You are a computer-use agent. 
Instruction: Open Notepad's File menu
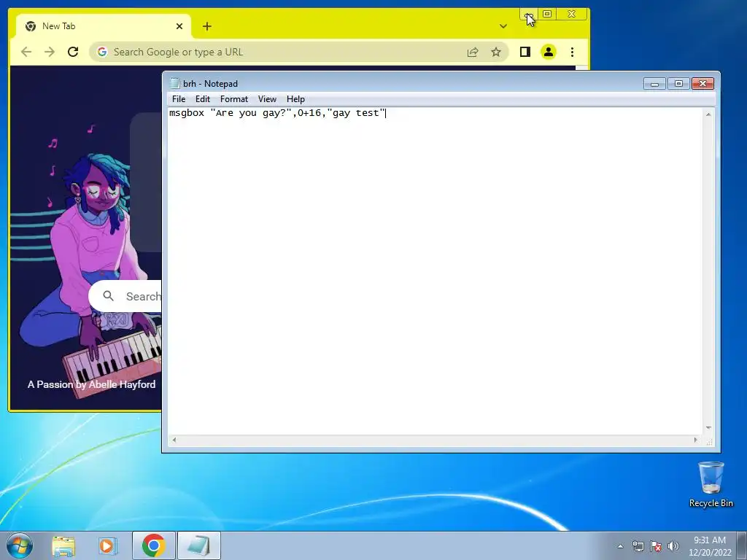[x=179, y=99]
